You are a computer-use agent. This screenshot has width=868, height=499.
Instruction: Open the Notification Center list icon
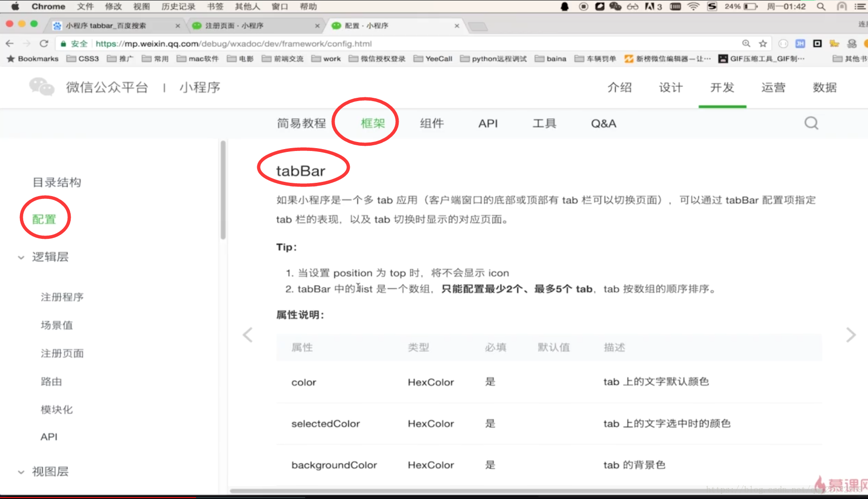(860, 6)
